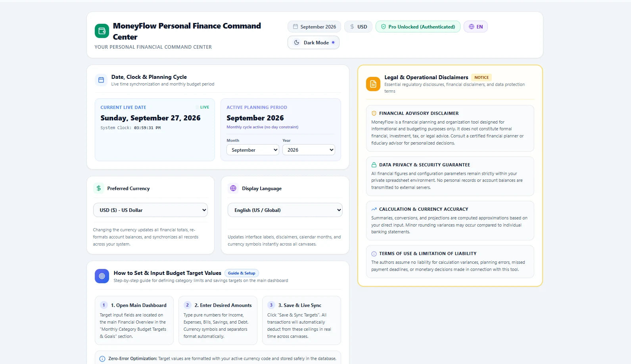Click the USD header pill
631x364 pixels.
coord(358,27)
